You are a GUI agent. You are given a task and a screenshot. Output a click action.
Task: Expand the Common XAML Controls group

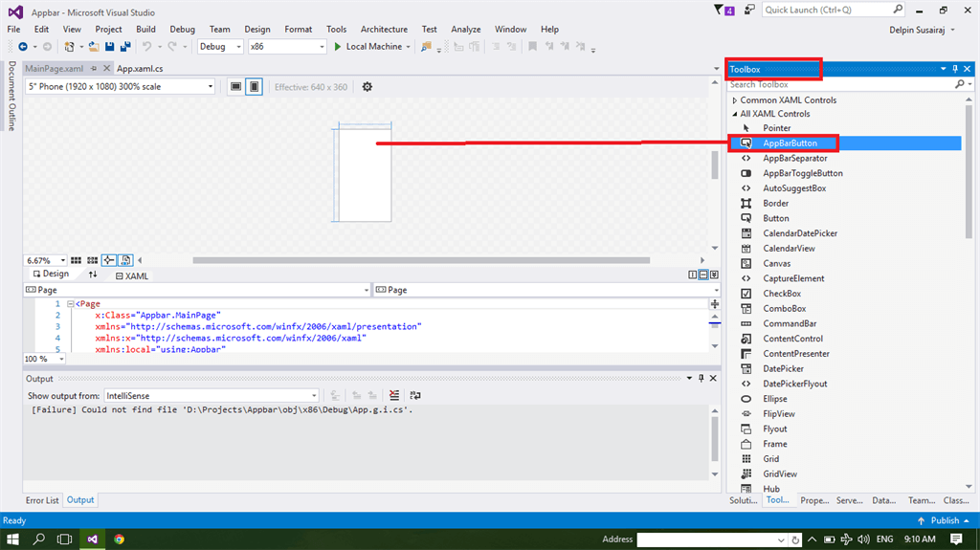[734, 100]
